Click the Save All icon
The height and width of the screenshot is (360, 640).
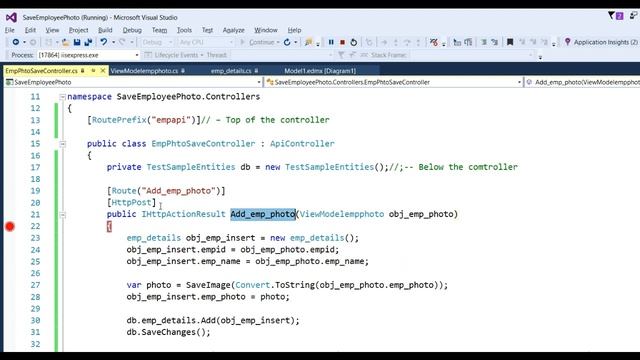(88, 42)
